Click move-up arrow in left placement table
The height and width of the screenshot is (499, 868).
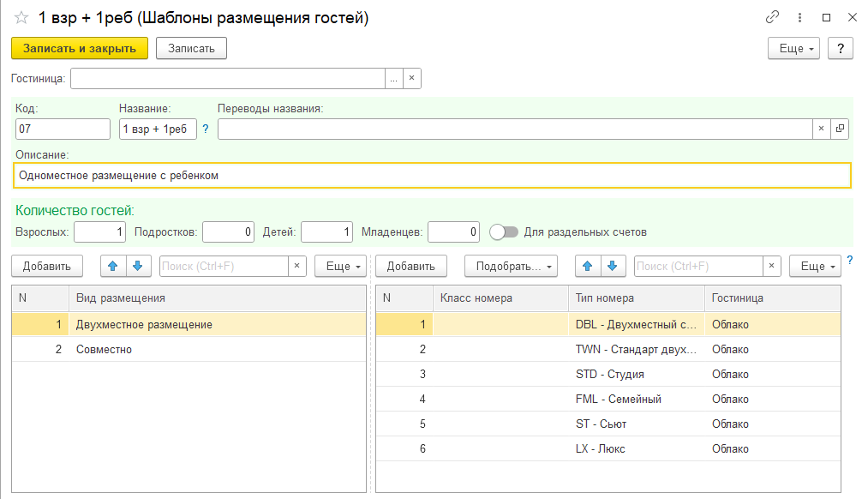point(113,267)
